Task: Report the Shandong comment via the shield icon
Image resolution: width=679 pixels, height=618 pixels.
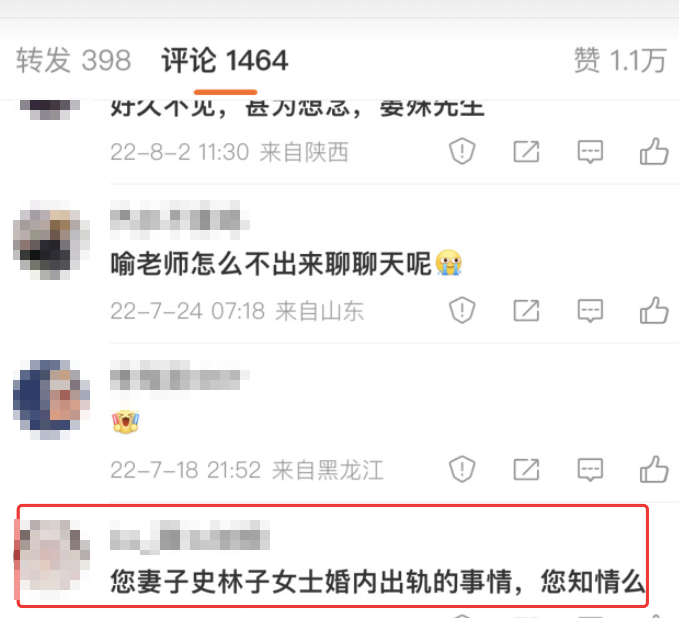Action: [x=462, y=310]
